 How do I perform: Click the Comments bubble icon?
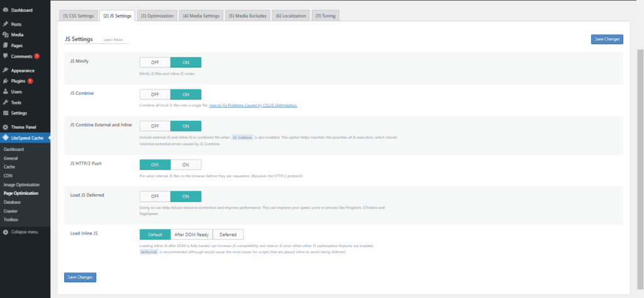click(6, 56)
